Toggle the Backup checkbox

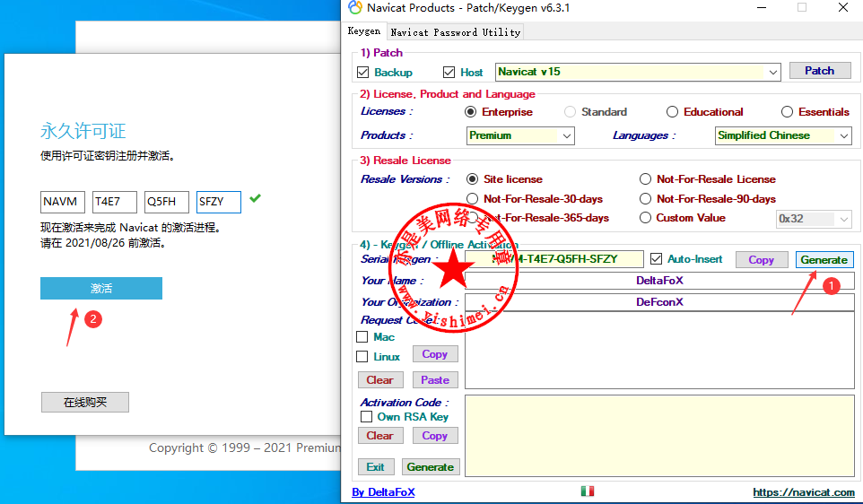point(362,72)
